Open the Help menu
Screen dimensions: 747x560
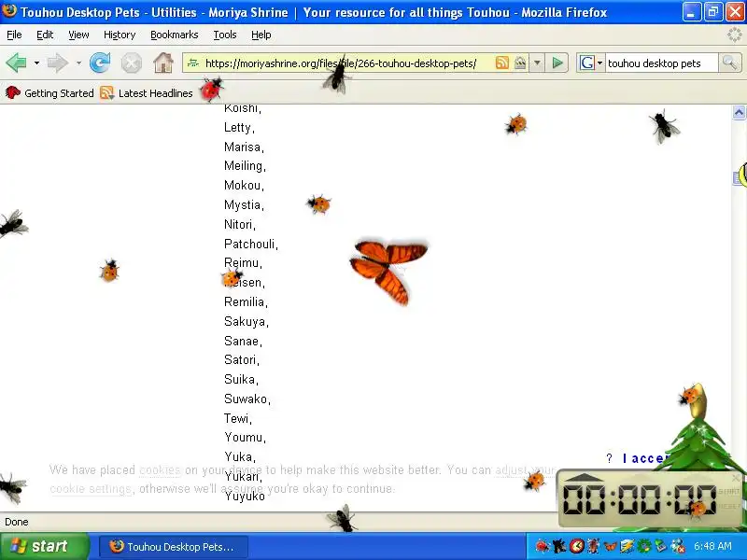pyautogui.click(x=261, y=35)
